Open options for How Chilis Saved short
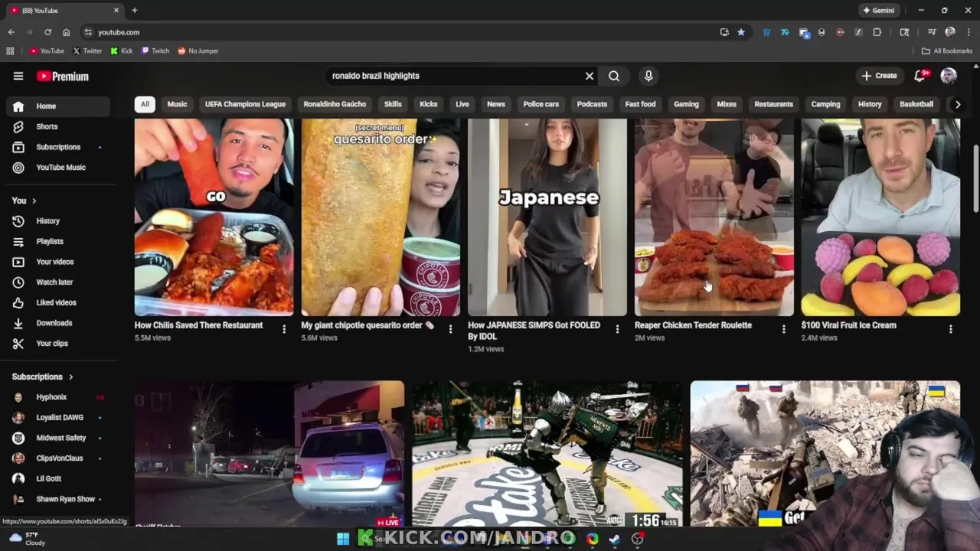Viewport: 980px width, 551px height. point(284,329)
